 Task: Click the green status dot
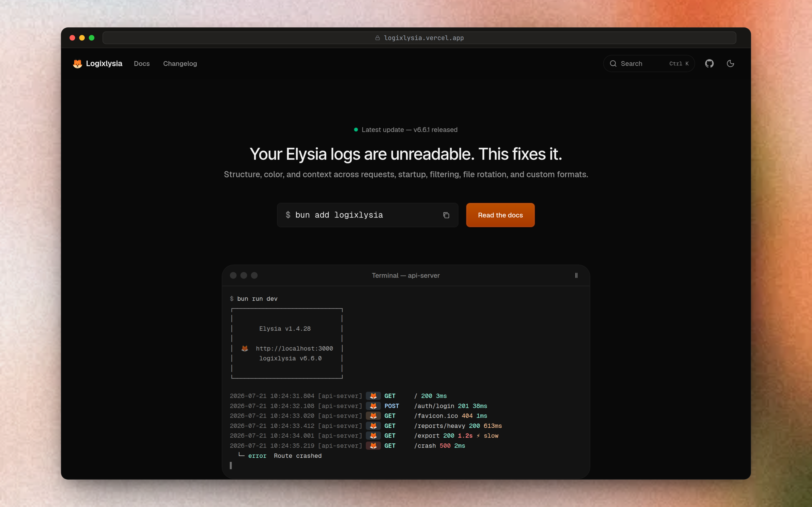tap(356, 130)
